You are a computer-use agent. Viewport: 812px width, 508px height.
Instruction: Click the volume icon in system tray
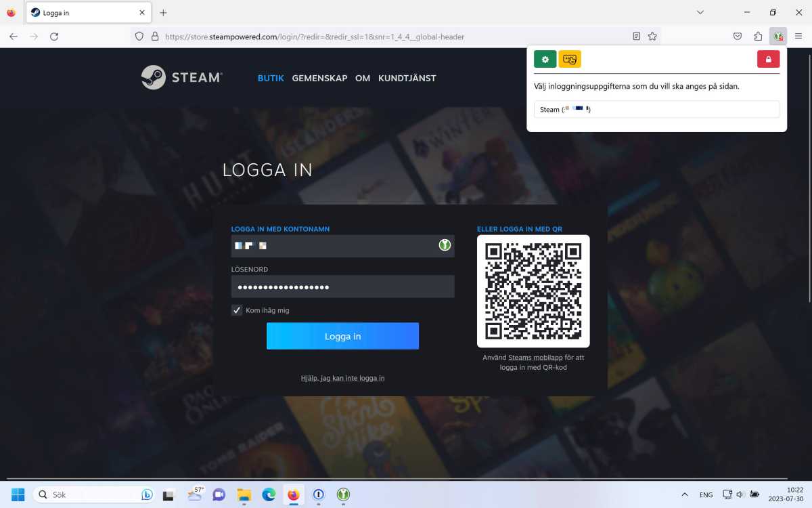click(740, 494)
